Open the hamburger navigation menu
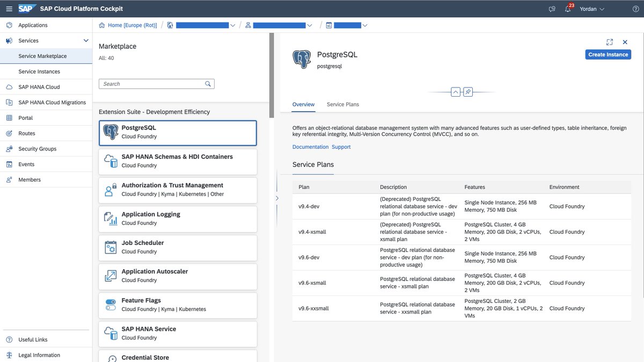 coord(9,9)
